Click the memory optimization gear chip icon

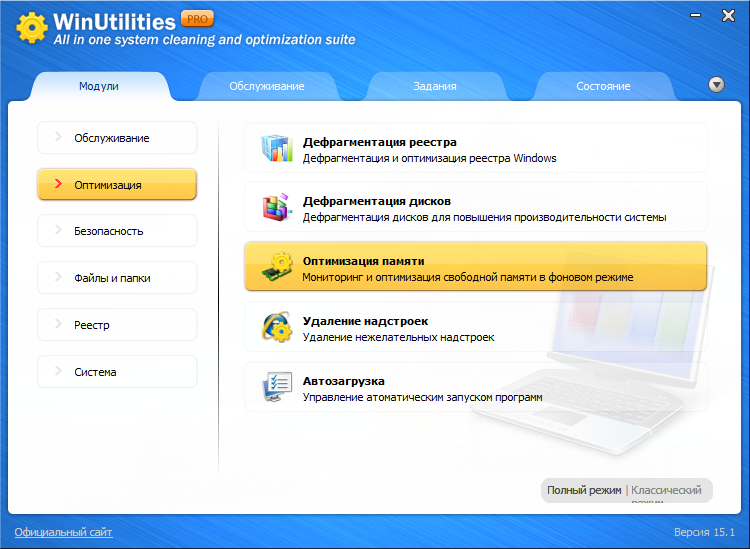tap(277, 267)
